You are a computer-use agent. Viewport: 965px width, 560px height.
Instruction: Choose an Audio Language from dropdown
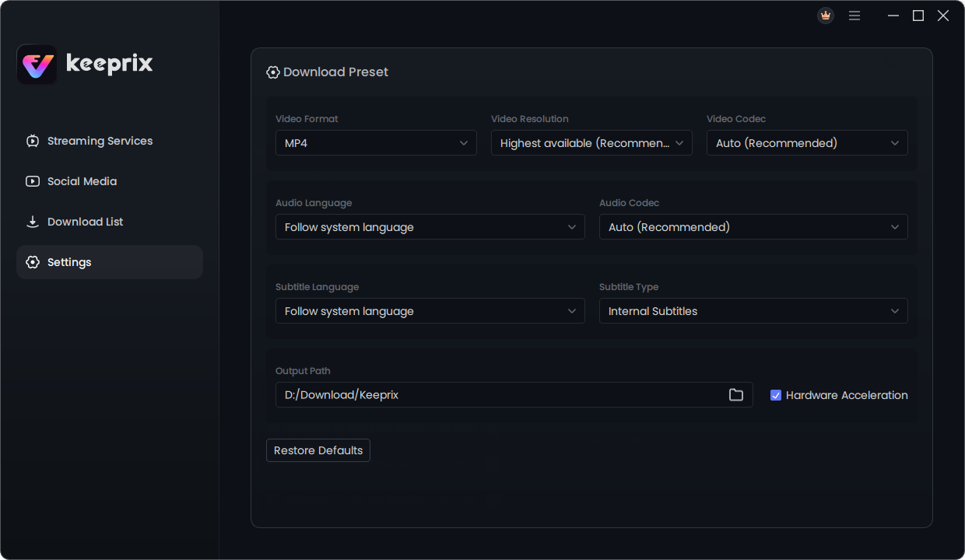[x=430, y=227]
